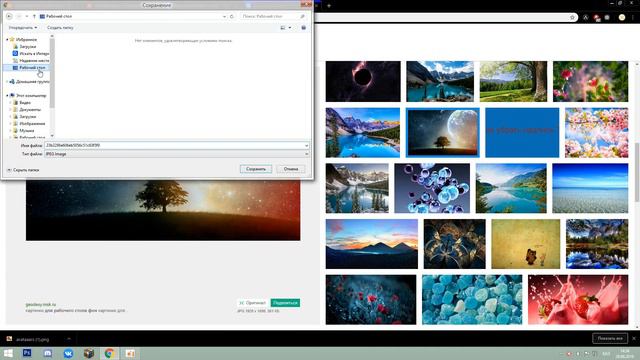Open the strawberry milk splash thumbnail

(578, 300)
